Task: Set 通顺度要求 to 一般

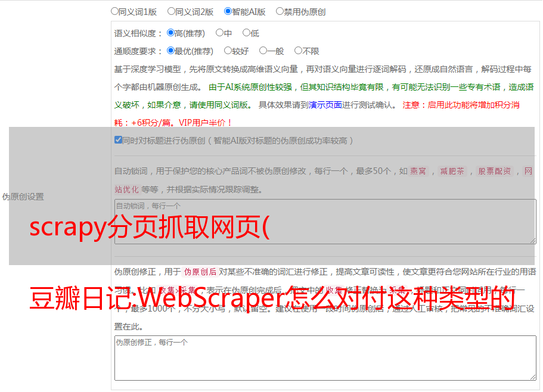Action: tap(263, 51)
